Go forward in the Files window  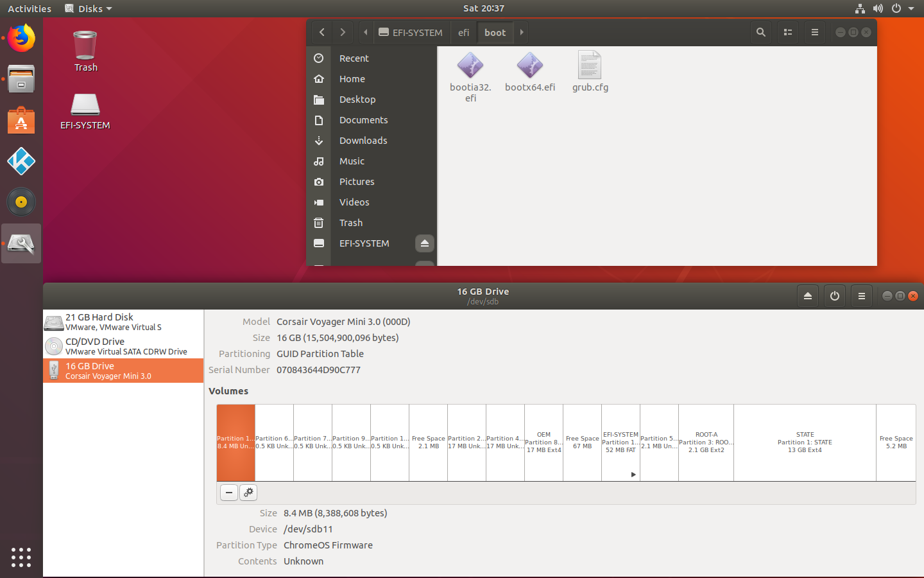343,32
